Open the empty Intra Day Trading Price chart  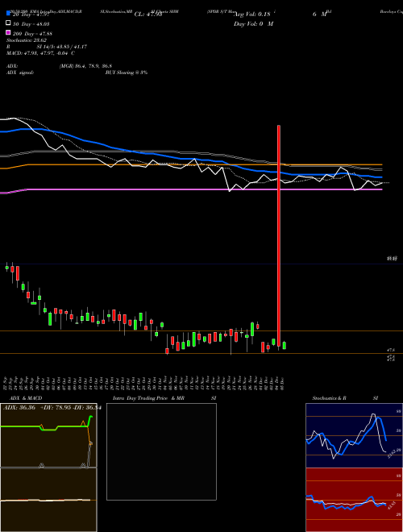161,451
